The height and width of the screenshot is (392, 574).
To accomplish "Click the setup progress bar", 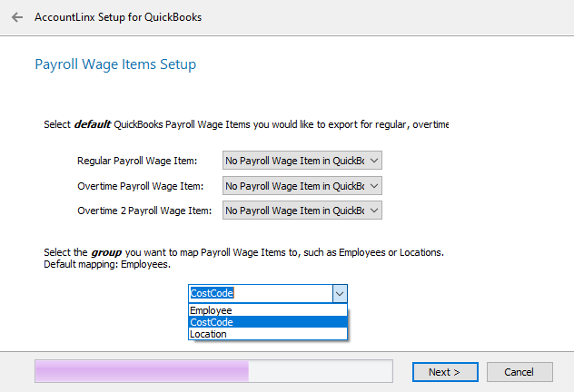I will (213, 371).
